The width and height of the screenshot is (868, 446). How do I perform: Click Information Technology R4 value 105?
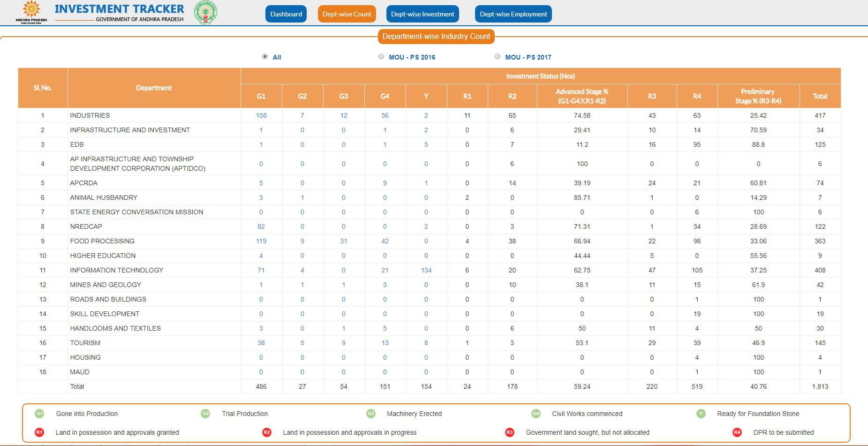pyautogui.click(x=697, y=270)
